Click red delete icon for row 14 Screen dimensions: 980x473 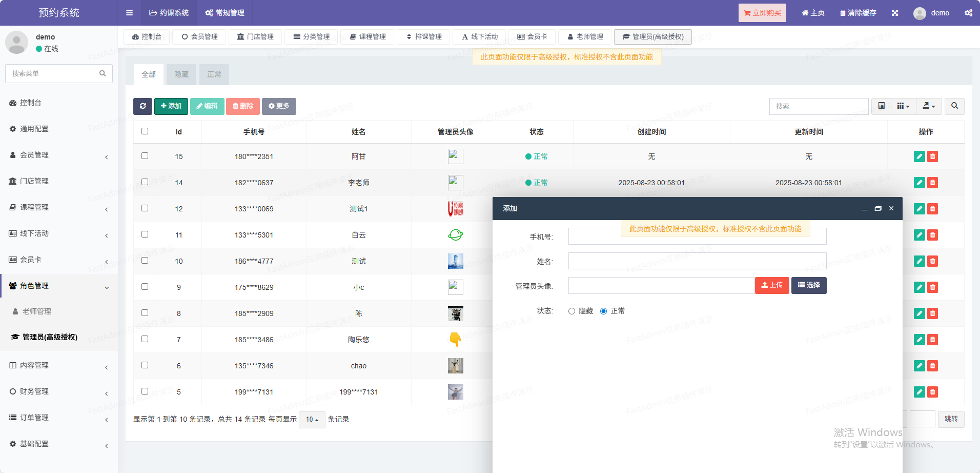(932, 183)
